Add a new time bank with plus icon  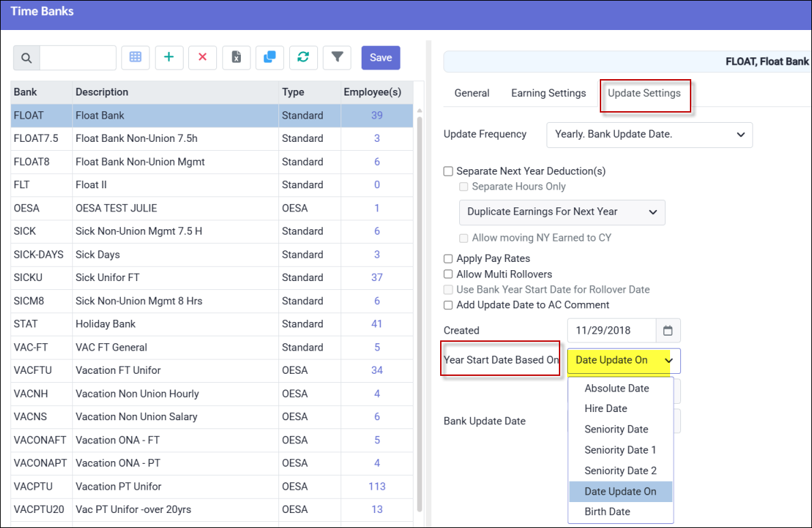point(169,57)
